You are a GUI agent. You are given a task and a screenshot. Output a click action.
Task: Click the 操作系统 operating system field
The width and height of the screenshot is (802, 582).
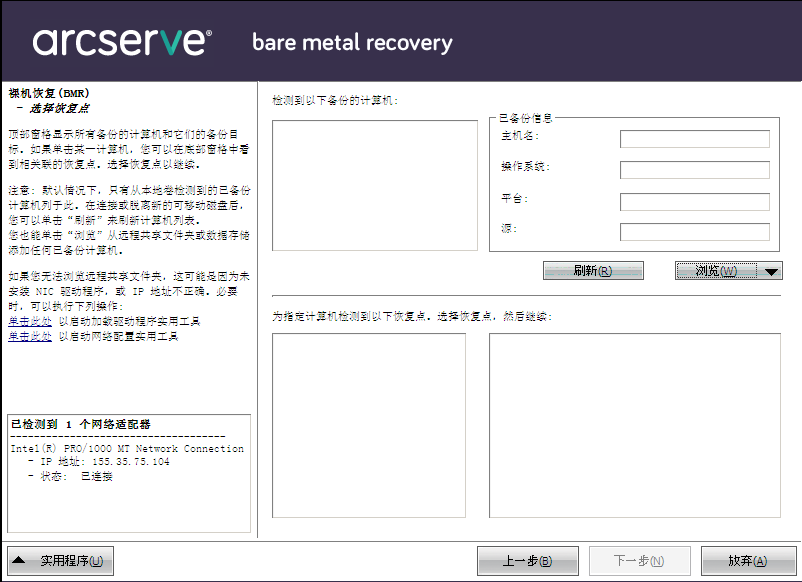pos(695,170)
